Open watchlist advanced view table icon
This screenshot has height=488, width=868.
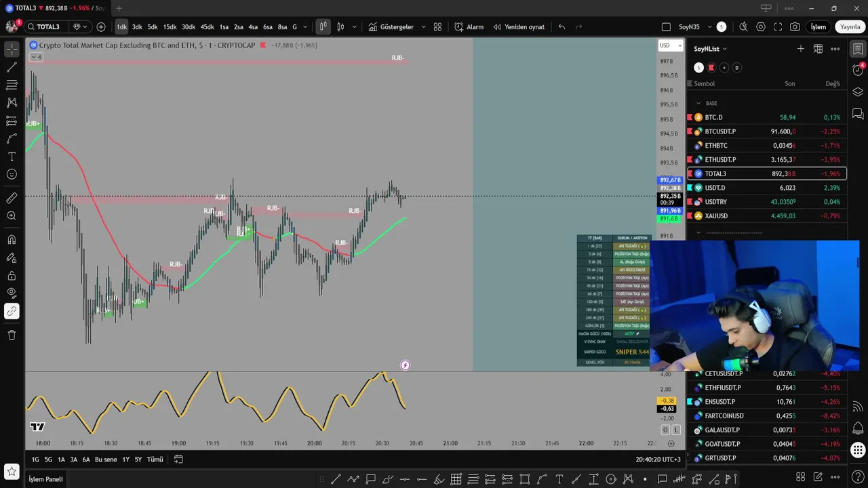[818, 49]
